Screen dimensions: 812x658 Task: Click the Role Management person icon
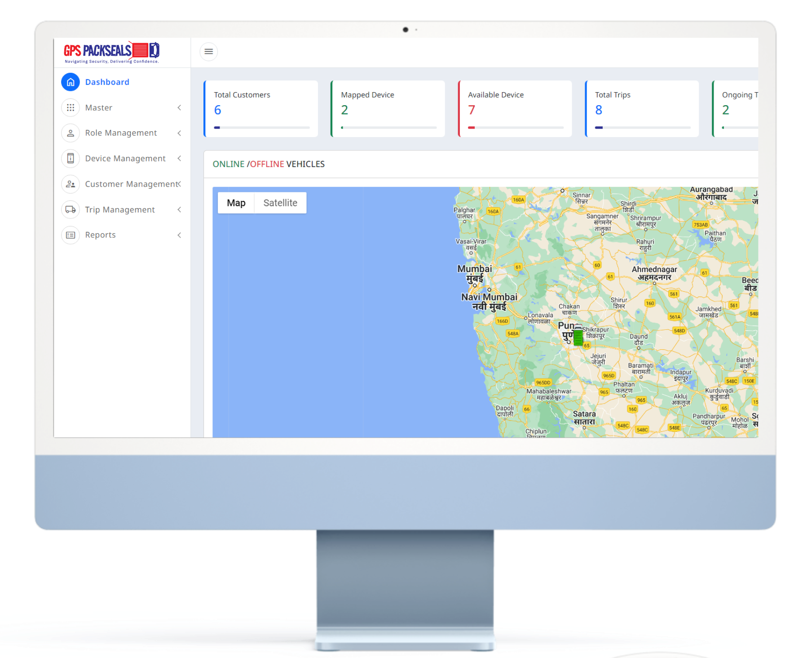click(71, 133)
